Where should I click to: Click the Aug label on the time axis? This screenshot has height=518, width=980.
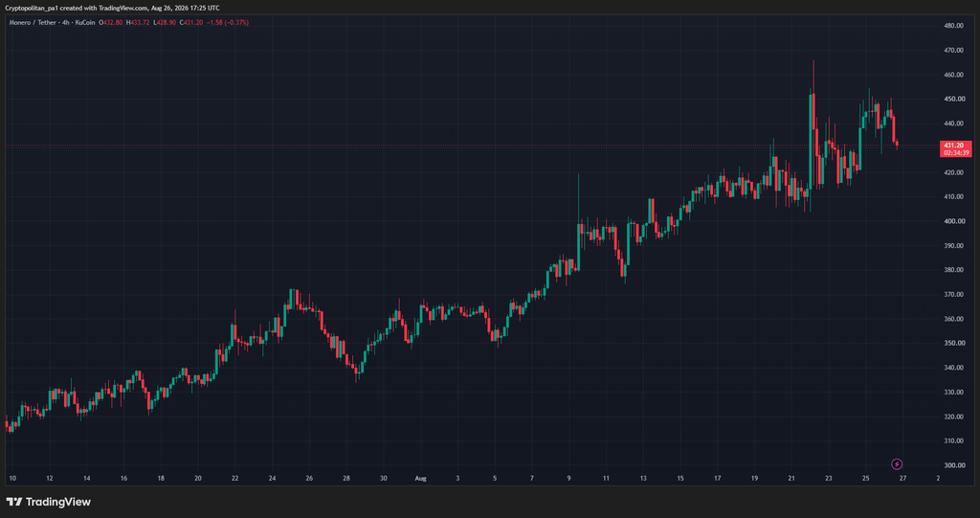(x=421, y=478)
